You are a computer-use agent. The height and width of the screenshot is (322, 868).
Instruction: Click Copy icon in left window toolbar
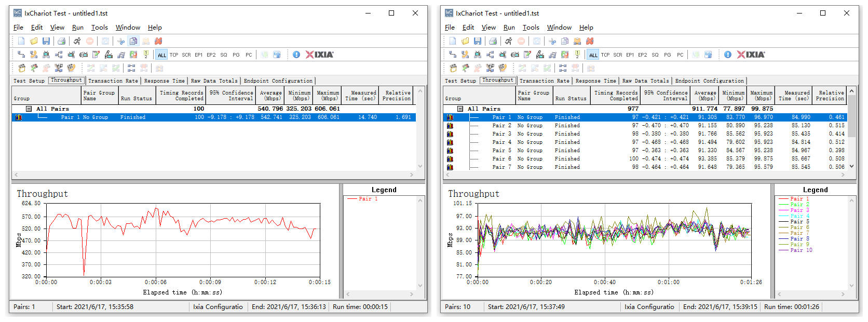click(133, 41)
